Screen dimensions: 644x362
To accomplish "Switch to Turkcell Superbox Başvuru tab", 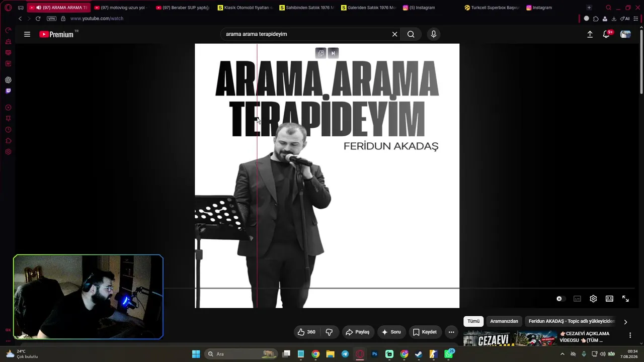I will click(x=492, y=8).
